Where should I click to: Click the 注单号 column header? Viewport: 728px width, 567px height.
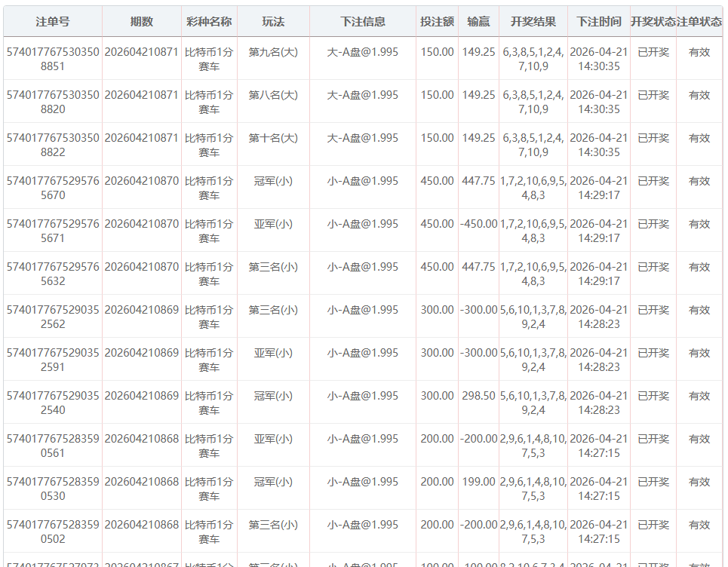tap(52, 22)
